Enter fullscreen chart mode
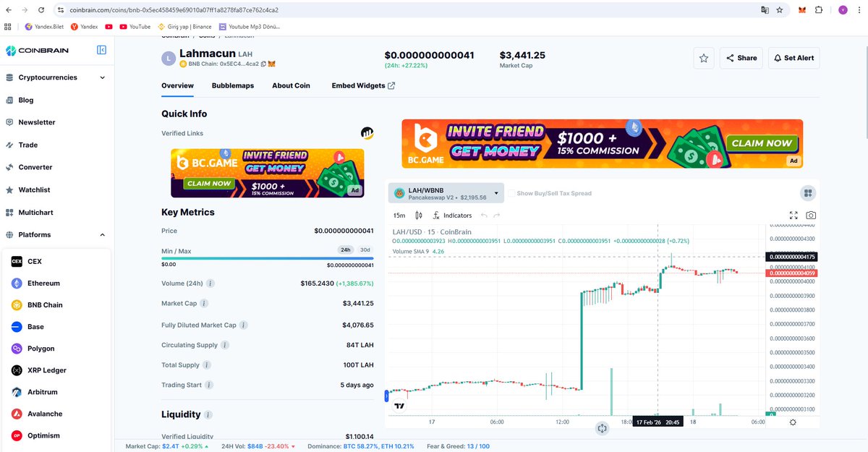Screen dimensions: 868x452 coord(793,216)
